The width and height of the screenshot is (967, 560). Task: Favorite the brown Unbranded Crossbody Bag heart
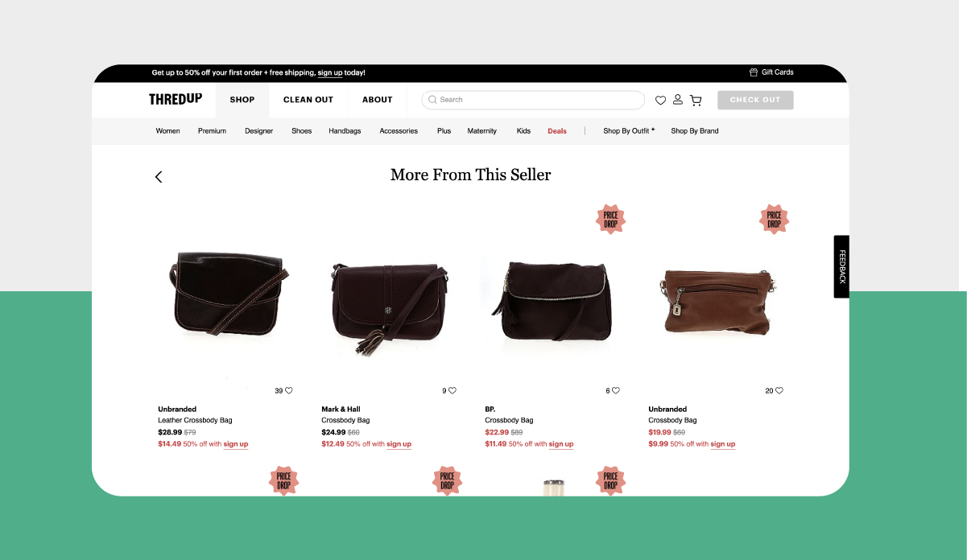779,391
